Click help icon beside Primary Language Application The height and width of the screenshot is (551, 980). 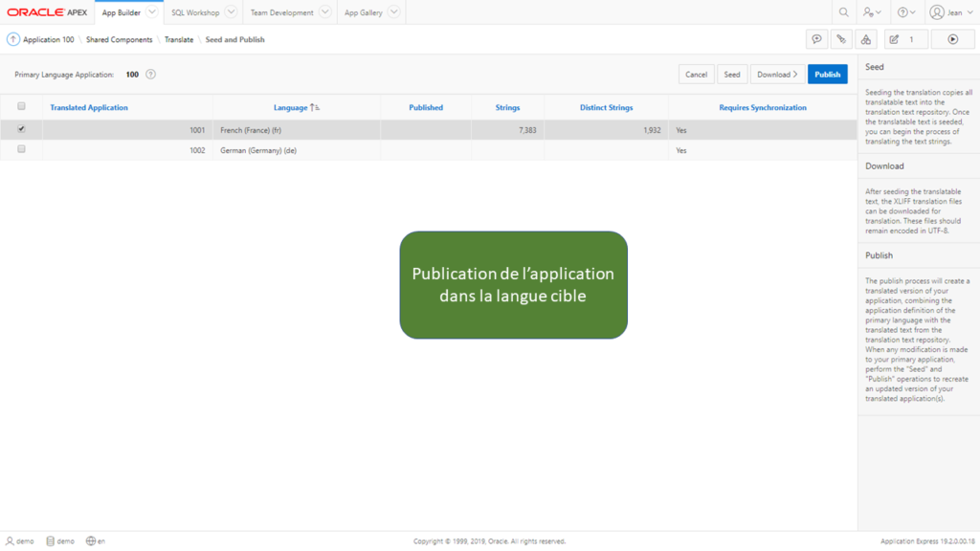150,75
